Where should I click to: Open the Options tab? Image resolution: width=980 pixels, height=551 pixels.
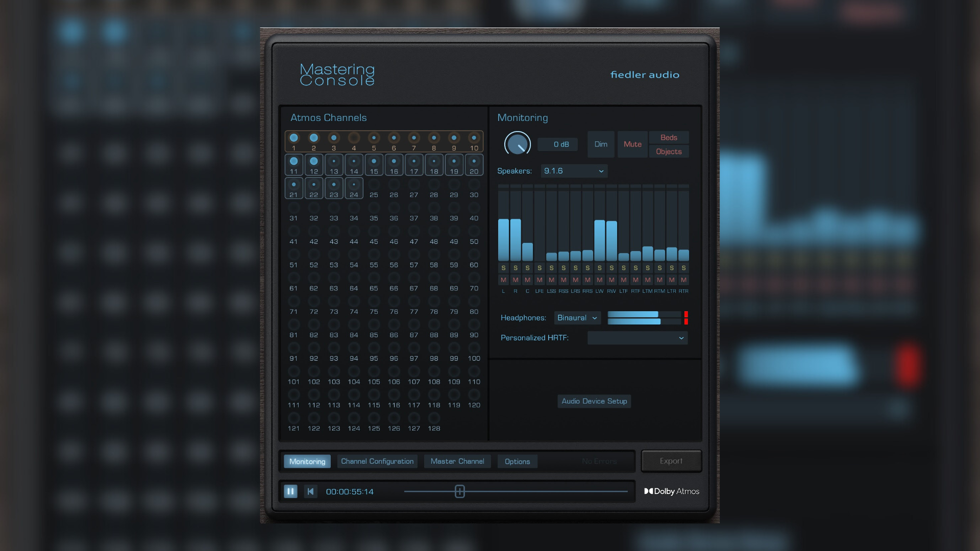point(517,461)
